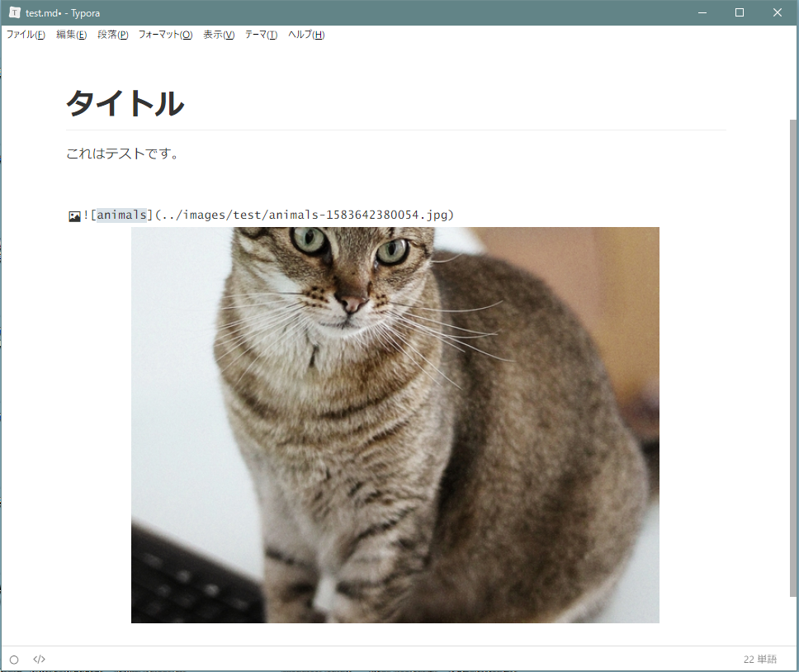Open the 編集(E) menu
Image resolution: width=799 pixels, height=672 pixels.
[71, 35]
